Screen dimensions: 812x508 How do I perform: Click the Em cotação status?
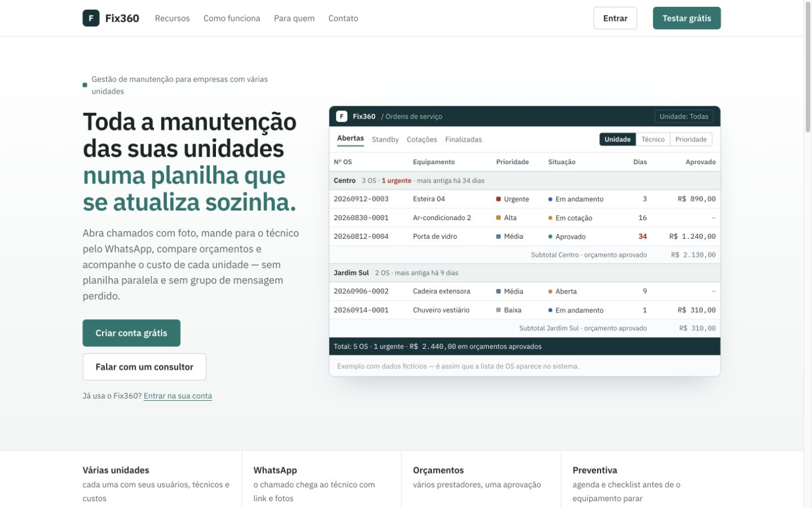(570, 218)
